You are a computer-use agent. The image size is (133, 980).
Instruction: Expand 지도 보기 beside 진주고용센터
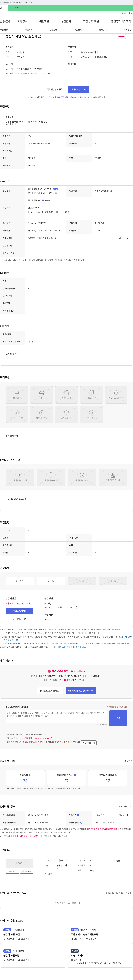coord(123,815)
